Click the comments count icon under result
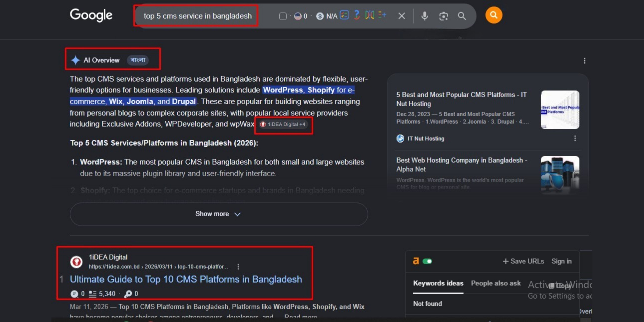Screen dimensions: 644x322 click(x=74, y=294)
